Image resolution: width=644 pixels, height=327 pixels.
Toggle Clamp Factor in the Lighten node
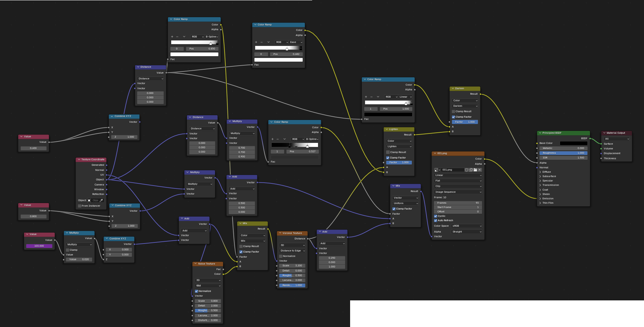388,158
